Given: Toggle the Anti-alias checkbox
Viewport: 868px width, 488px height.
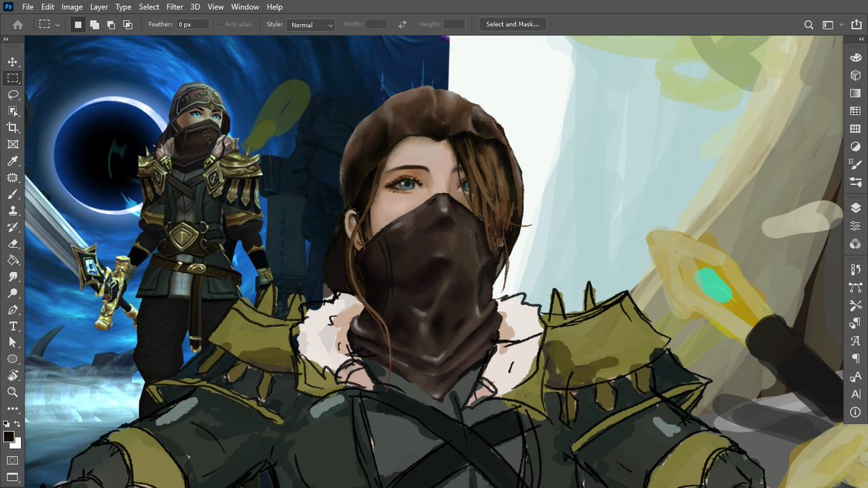Looking at the screenshot, I should pos(219,25).
